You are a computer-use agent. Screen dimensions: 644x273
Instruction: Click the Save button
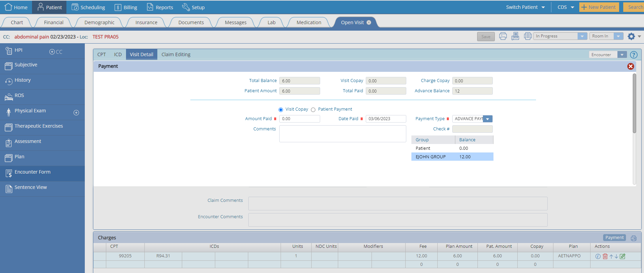point(486,36)
